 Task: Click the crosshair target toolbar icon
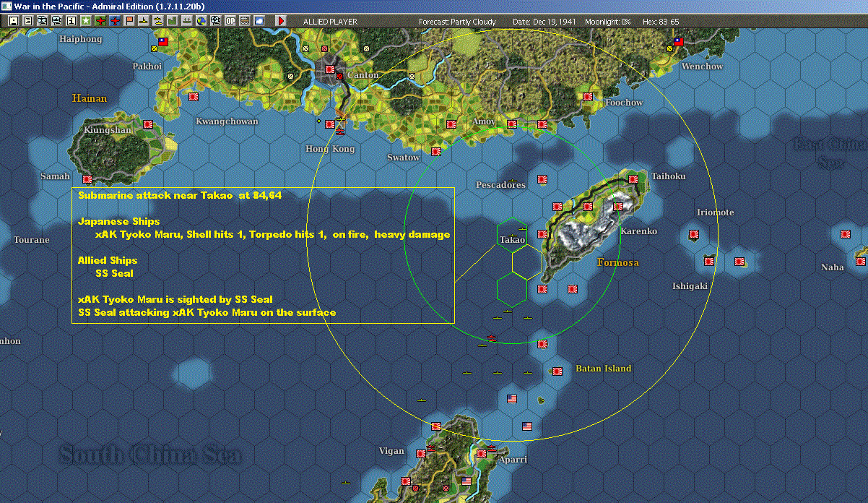[215, 22]
